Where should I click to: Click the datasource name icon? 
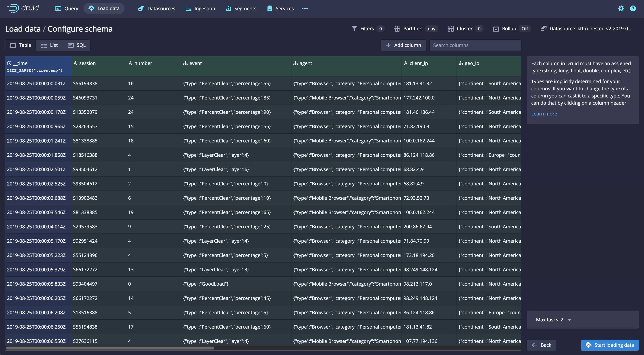(543, 28)
